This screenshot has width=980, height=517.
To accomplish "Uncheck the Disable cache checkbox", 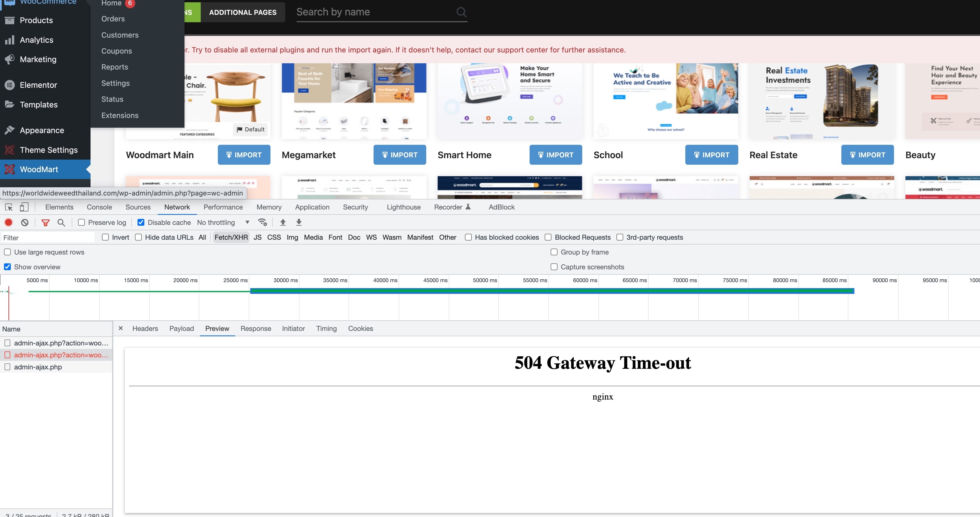I will [141, 222].
